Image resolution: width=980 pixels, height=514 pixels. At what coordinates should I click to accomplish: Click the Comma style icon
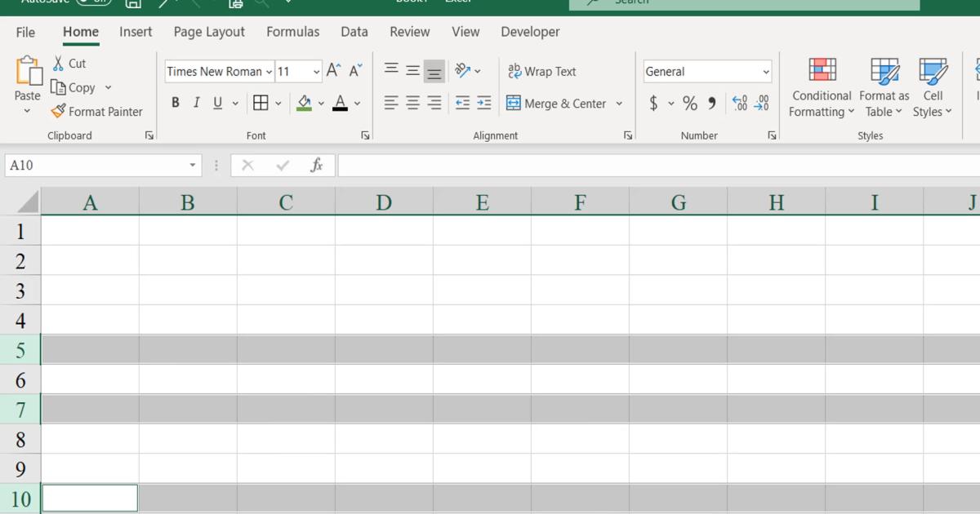[710, 103]
